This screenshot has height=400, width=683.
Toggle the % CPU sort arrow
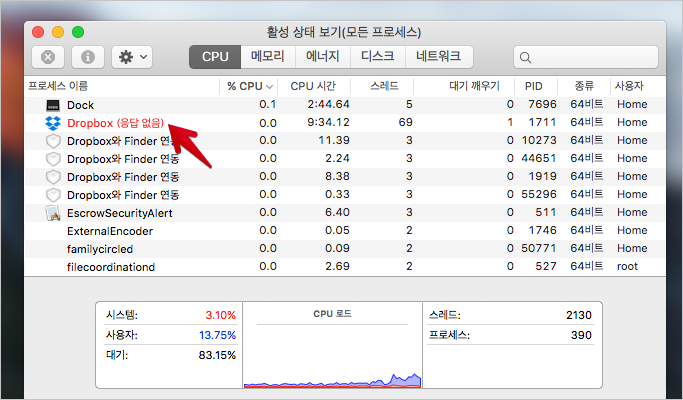point(270,86)
